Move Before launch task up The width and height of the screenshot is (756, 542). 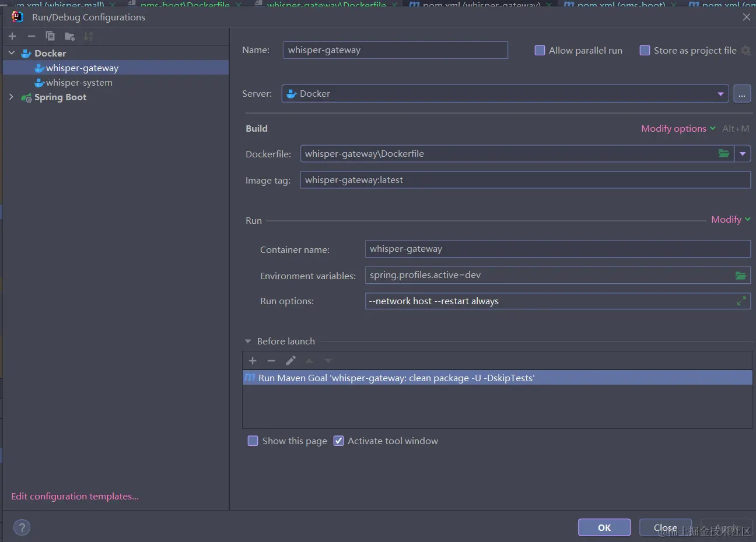[x=309, y=361]
